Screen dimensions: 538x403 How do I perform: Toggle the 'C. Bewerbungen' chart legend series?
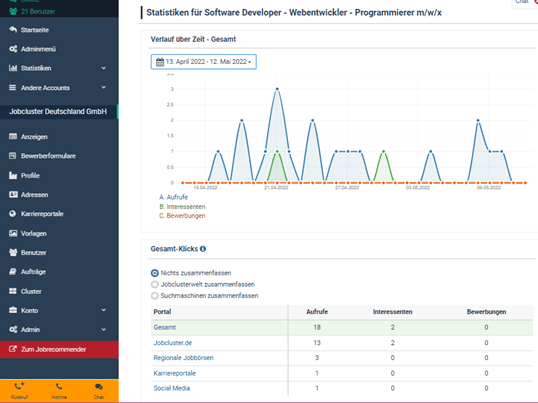pyautogui.click(x=182, y=216)
